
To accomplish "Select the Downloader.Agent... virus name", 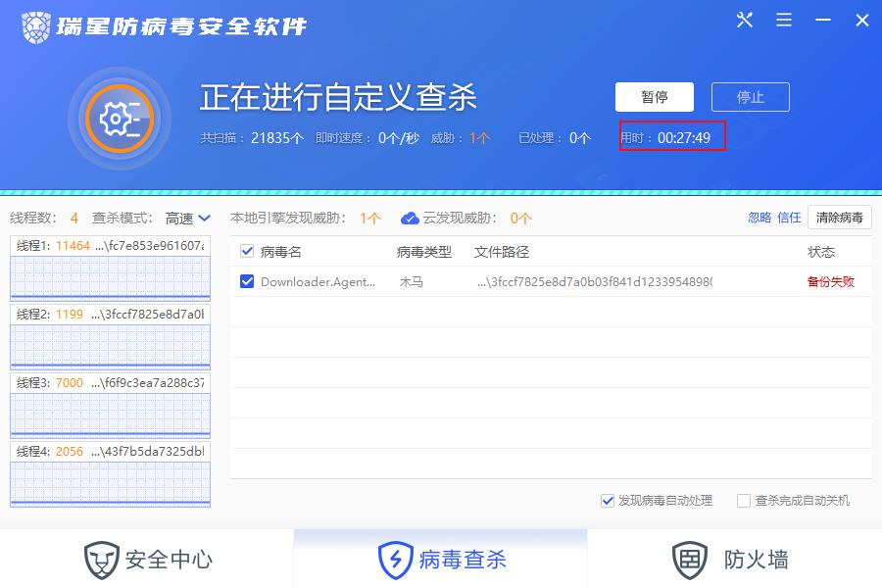I will (318, 281).
